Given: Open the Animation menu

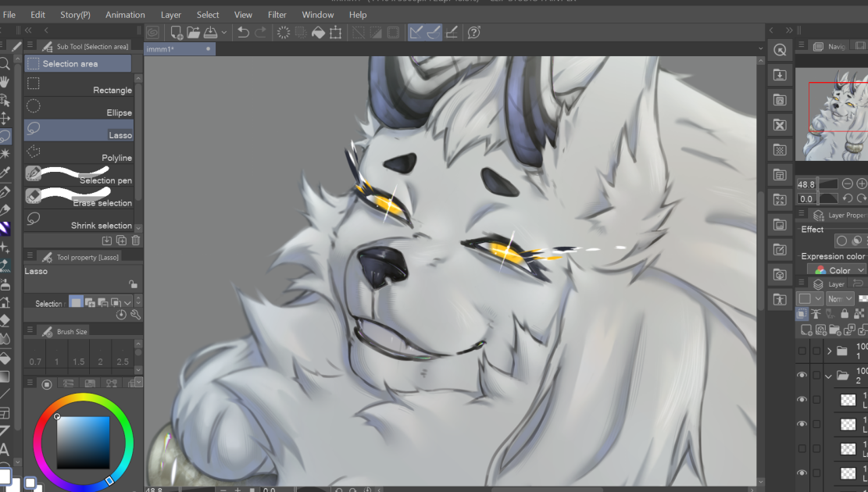Looking at the screenshot, I should pos(125,14).
